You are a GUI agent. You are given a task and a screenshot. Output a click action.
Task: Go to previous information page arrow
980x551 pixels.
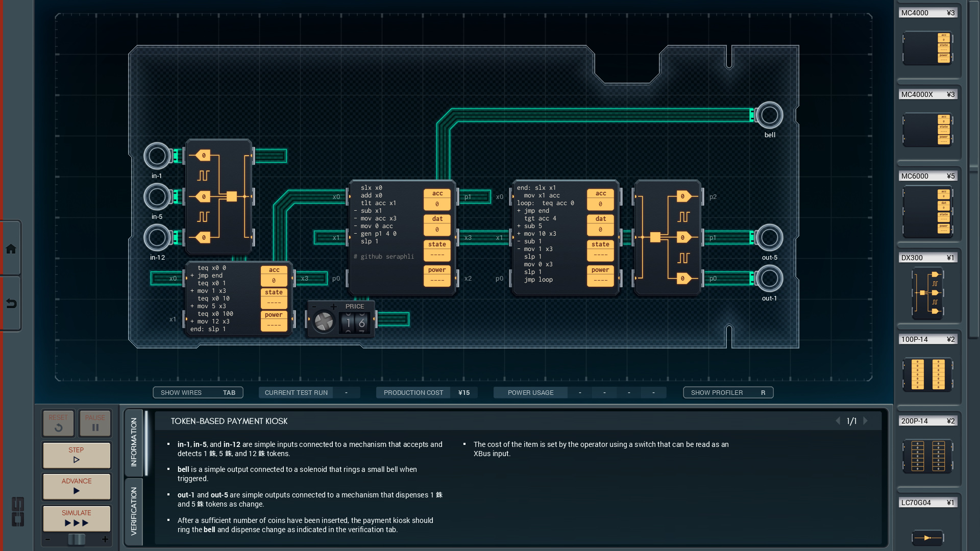(838, 421)
